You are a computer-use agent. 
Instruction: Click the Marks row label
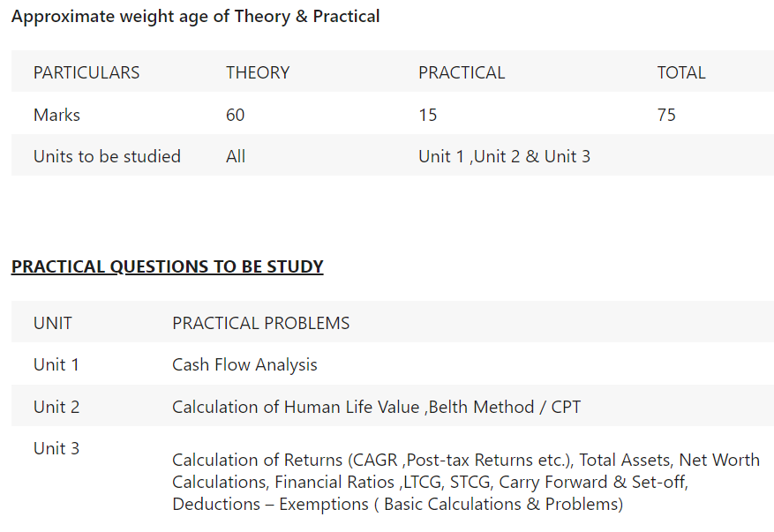pyautogui.click(x=56, y=115)
